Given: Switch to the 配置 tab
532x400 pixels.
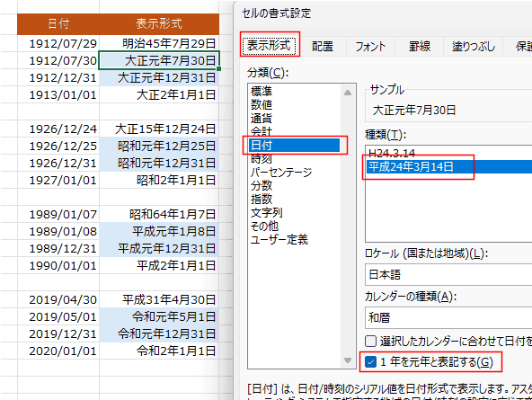Looking at the screenshot, I should point(323,46).
